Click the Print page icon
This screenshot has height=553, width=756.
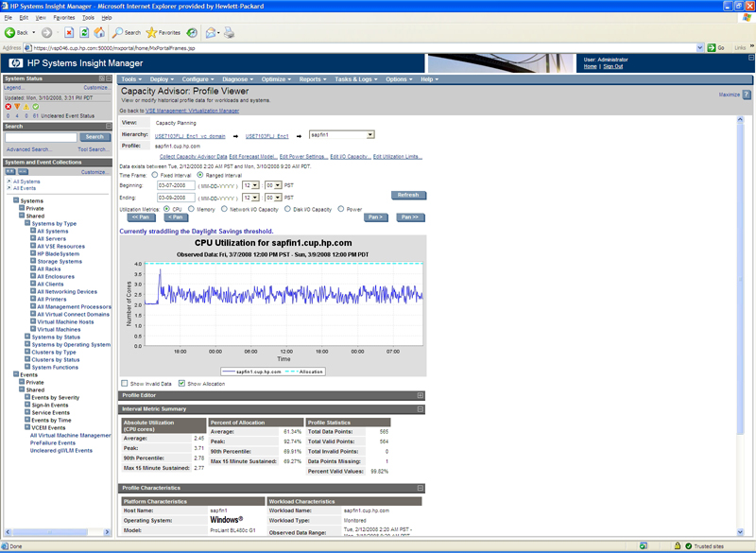229,33
